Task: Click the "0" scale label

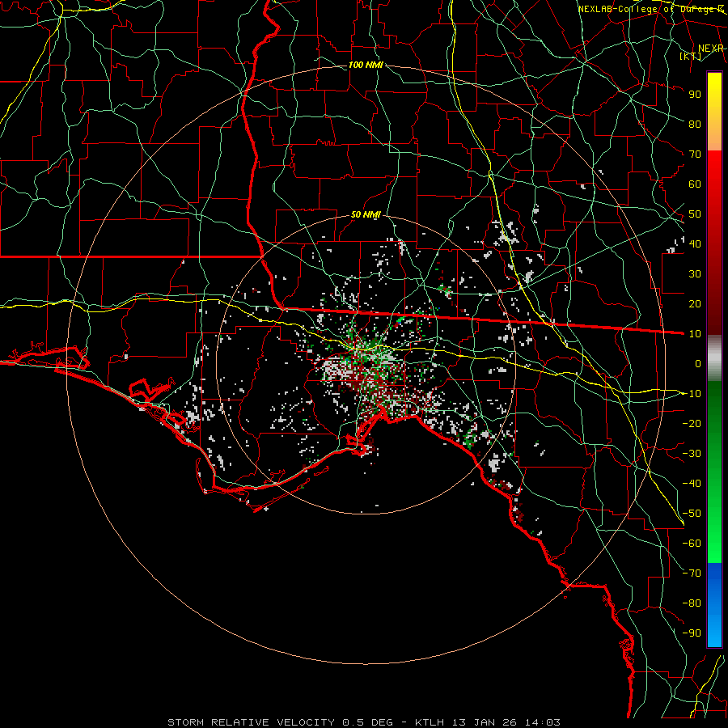Action: click(x=698, y=363)
